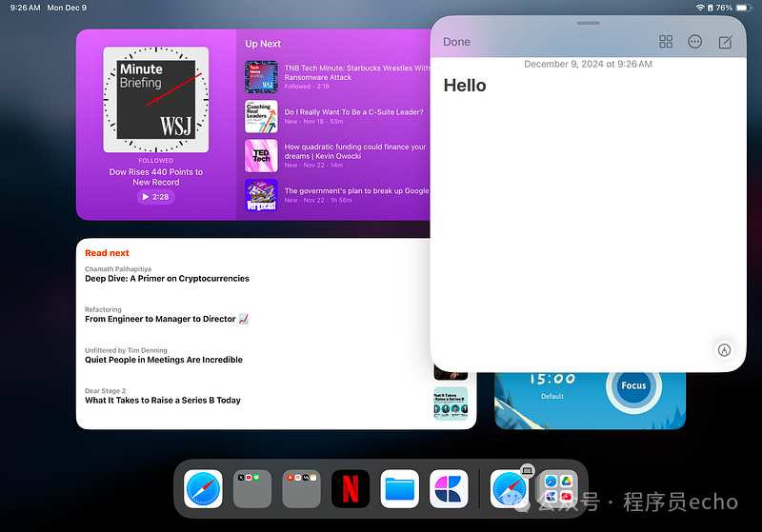762x532 pixels.
Task: Open Deep Dive: A Primer on Cryptocurrencies
Action: click(167, 279)
